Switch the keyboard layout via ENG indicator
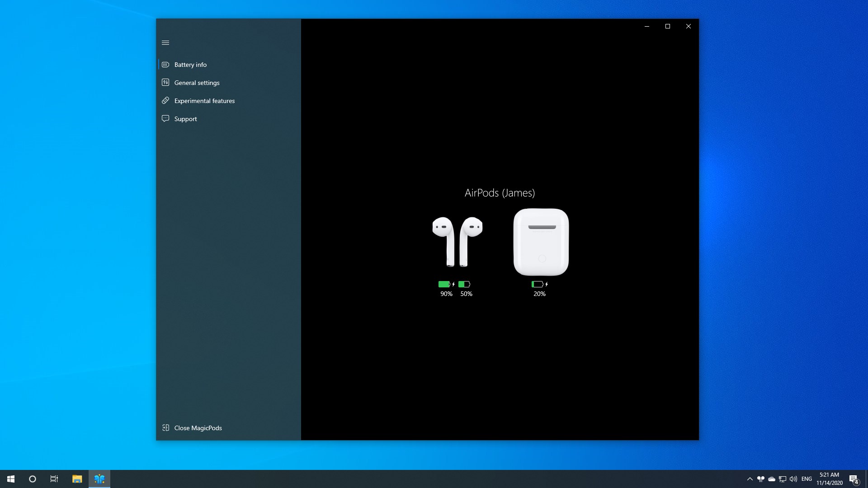The width and height of the screenshot is (868, 488). [807, 479]
